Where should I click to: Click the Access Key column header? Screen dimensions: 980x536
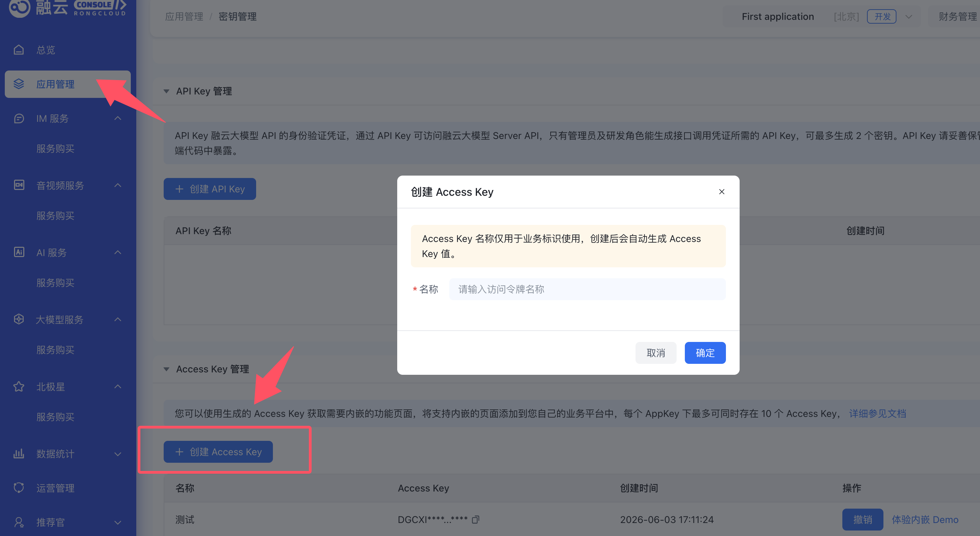tap(424, 488)
